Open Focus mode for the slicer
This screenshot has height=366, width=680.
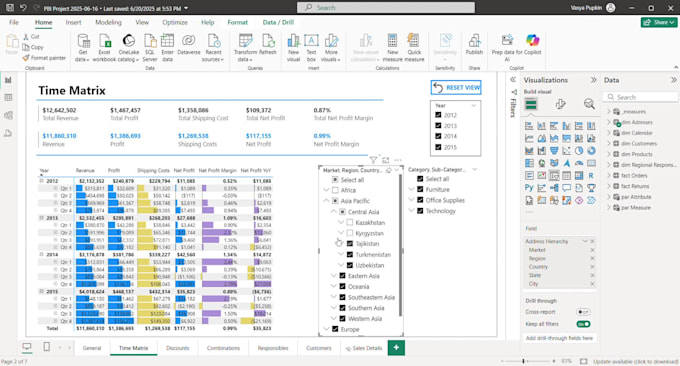click(386, 160)
